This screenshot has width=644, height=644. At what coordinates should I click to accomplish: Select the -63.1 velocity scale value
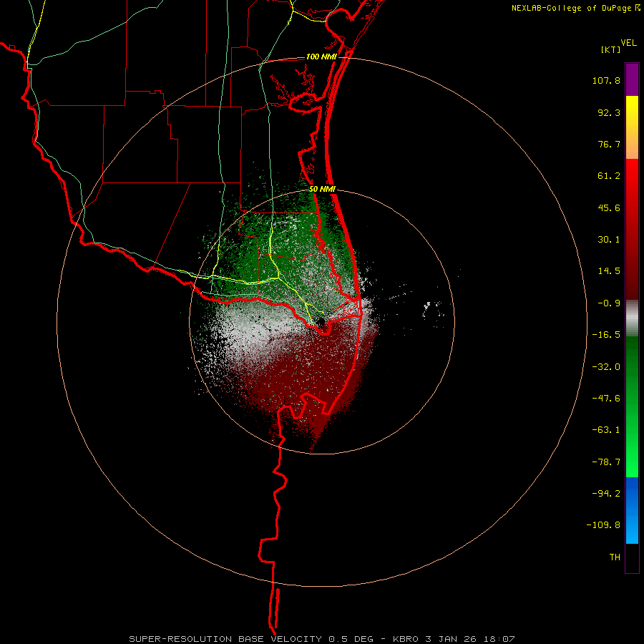click(x=606, y=430)
